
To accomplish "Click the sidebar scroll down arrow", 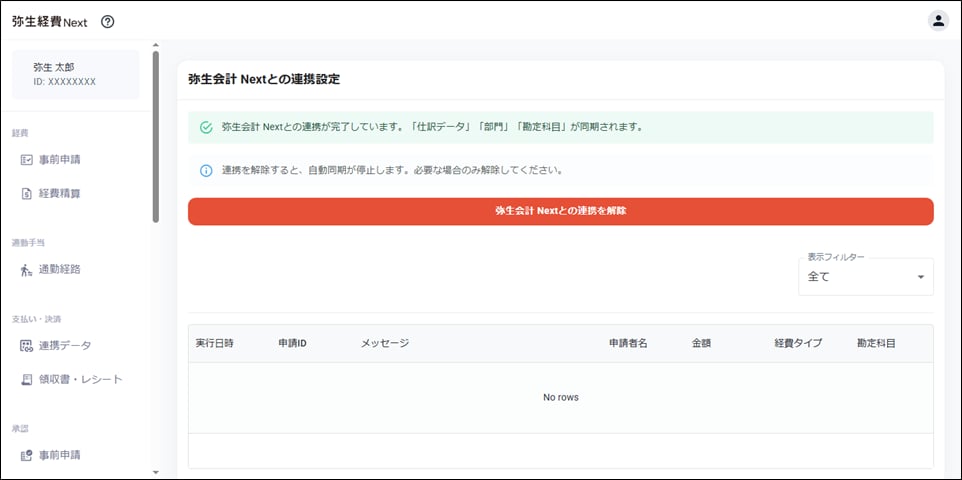I will [x=156, y=472].
